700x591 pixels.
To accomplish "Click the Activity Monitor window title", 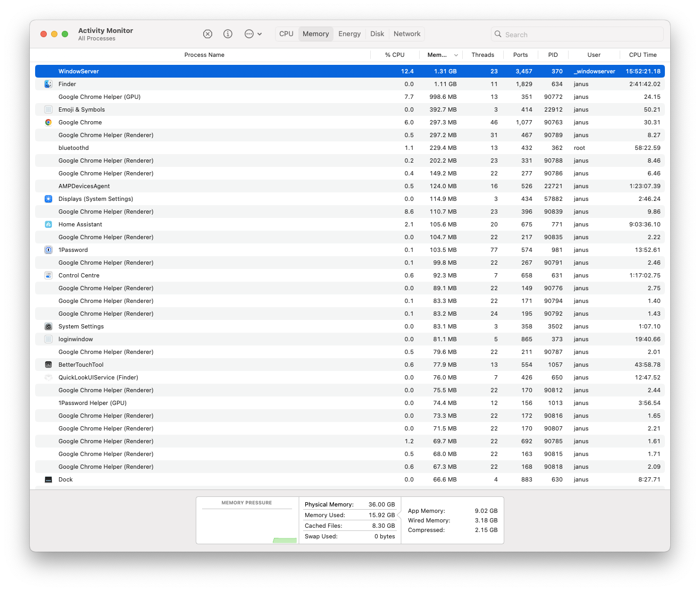I will pyautogui.click(x=106, y=30).
